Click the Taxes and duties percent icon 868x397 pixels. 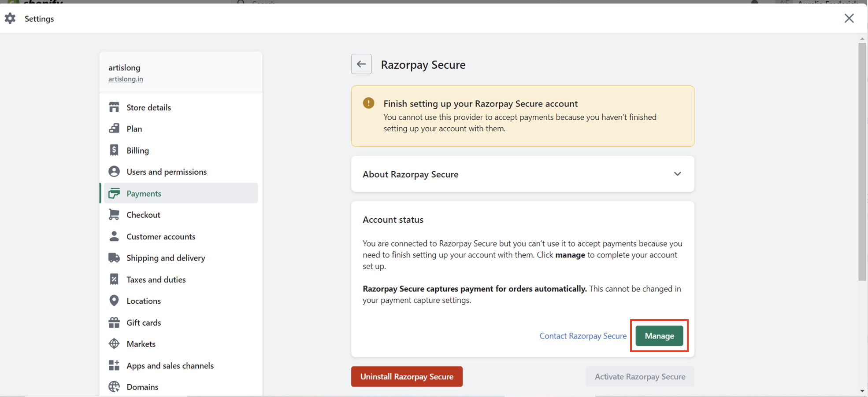click(114, 279)
